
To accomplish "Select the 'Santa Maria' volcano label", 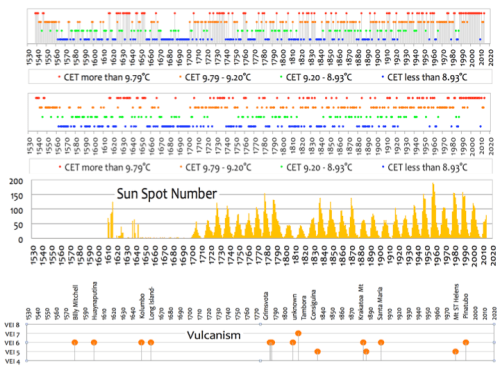I will [x=380, y=304].
